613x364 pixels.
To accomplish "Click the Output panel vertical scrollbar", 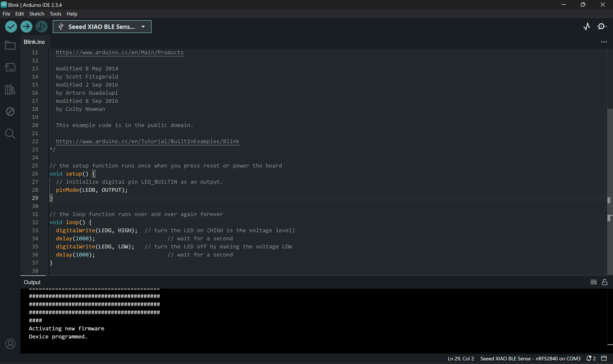I will coord(610,321).
